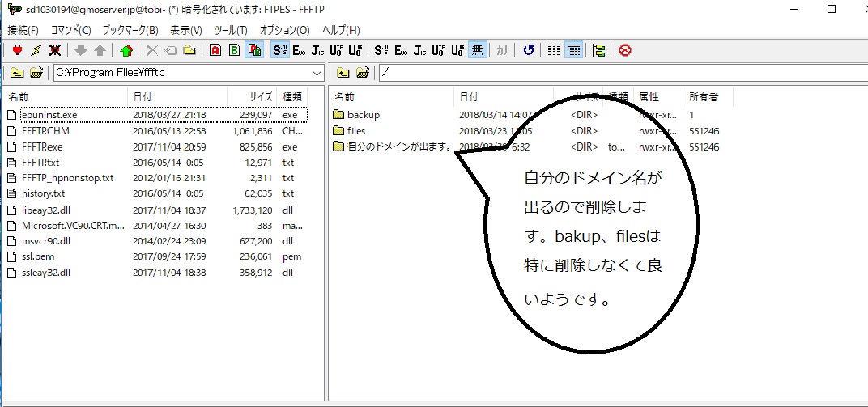Click the Quick Connect lightning icon

point(36,50)
